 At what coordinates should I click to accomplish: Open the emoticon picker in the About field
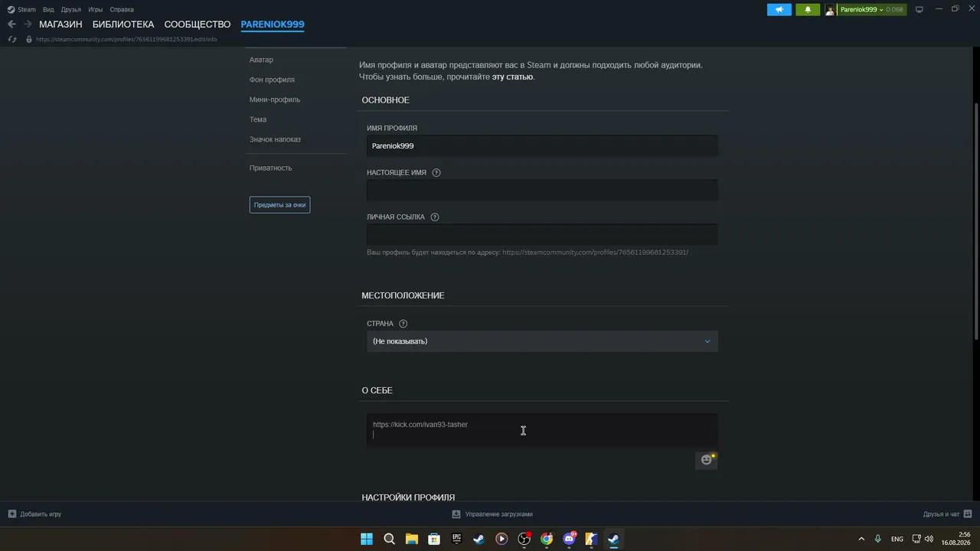[x=706, y=460]
